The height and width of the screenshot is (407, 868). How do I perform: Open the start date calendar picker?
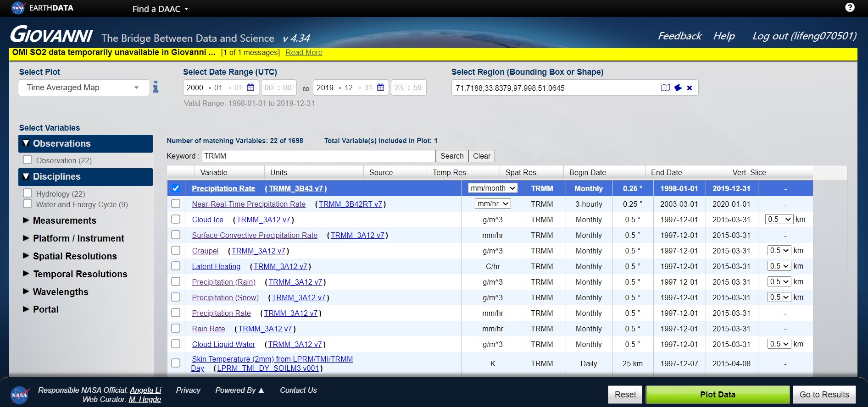pos(250,87)
